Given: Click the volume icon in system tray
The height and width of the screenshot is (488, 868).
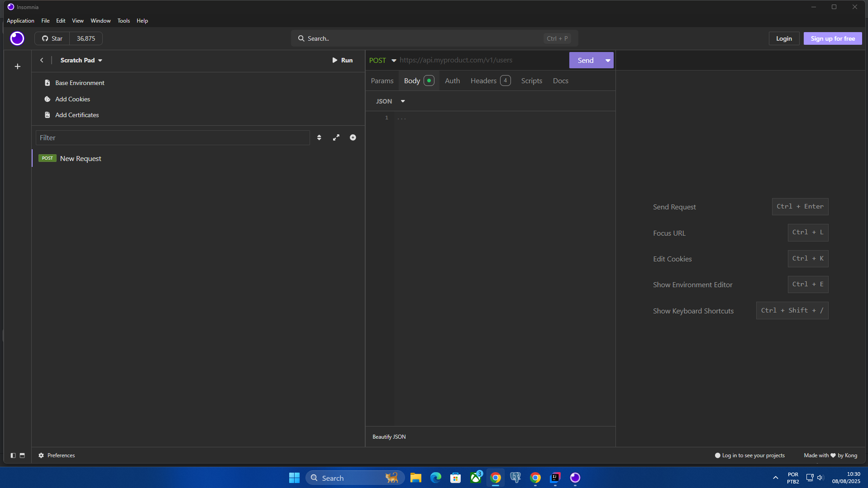Looking at the screenshot, I should tap(820, 478).
